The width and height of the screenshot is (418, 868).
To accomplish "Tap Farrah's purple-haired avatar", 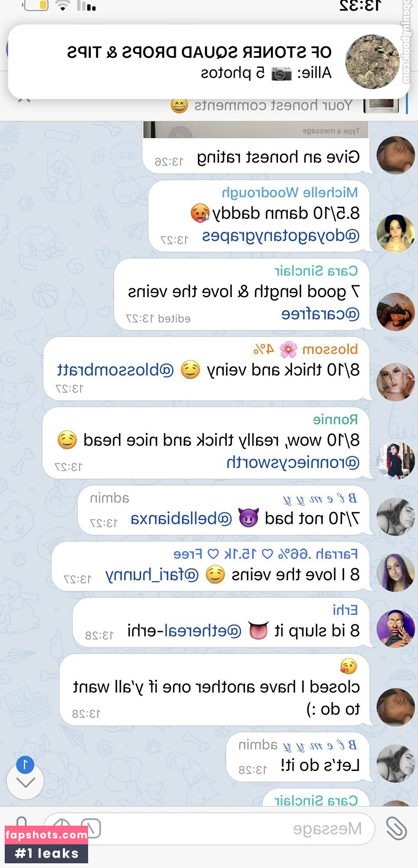I will [395, 573].
